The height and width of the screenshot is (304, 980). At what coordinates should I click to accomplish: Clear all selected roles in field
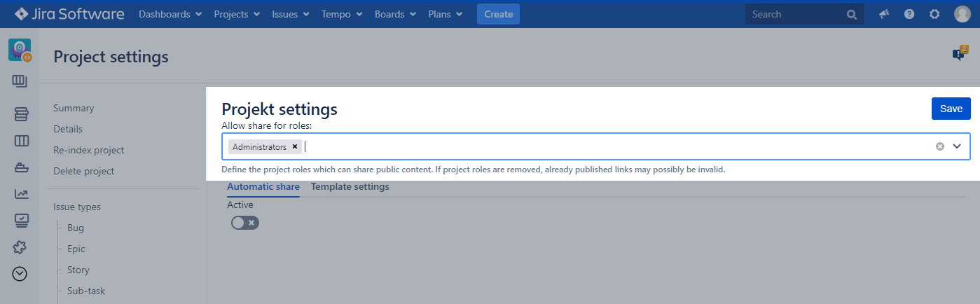[940, 146]
